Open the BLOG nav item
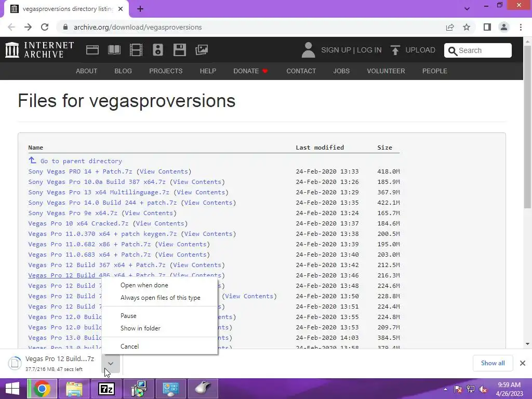The width and height of the screenshot is (532, 399). [123, 71]
